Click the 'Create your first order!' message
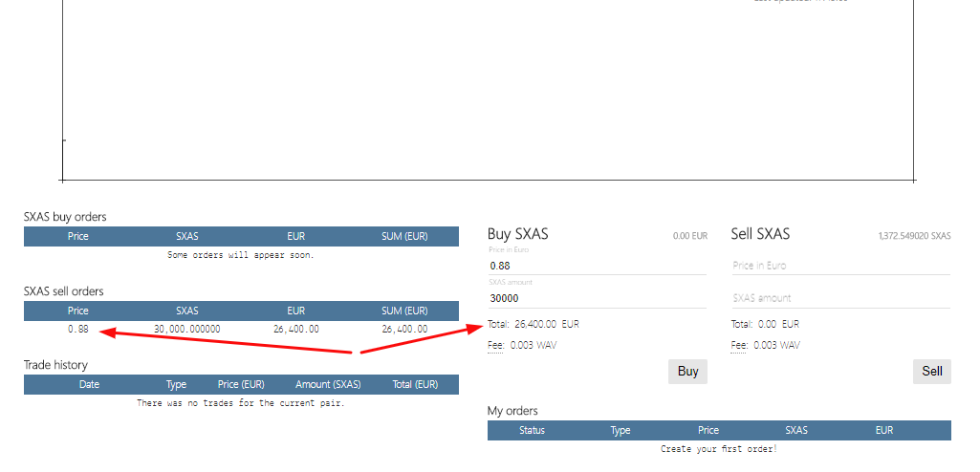Viewport: 980px width, 472px height. (x=719, y=449)
